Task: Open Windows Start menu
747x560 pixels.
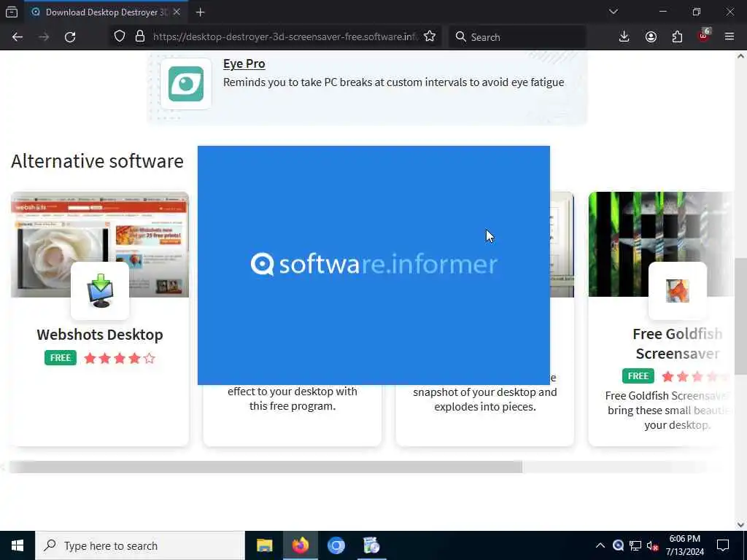Action: coord(18,545)
